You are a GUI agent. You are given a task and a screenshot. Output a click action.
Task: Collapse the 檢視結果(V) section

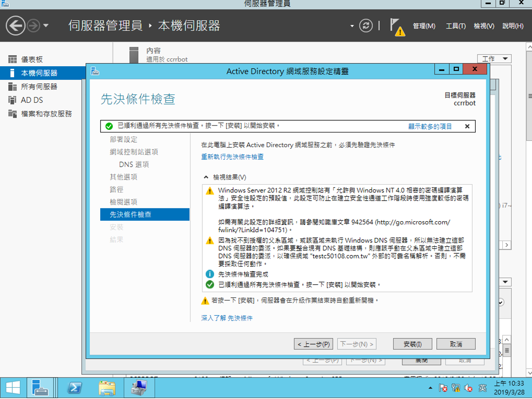206,177
